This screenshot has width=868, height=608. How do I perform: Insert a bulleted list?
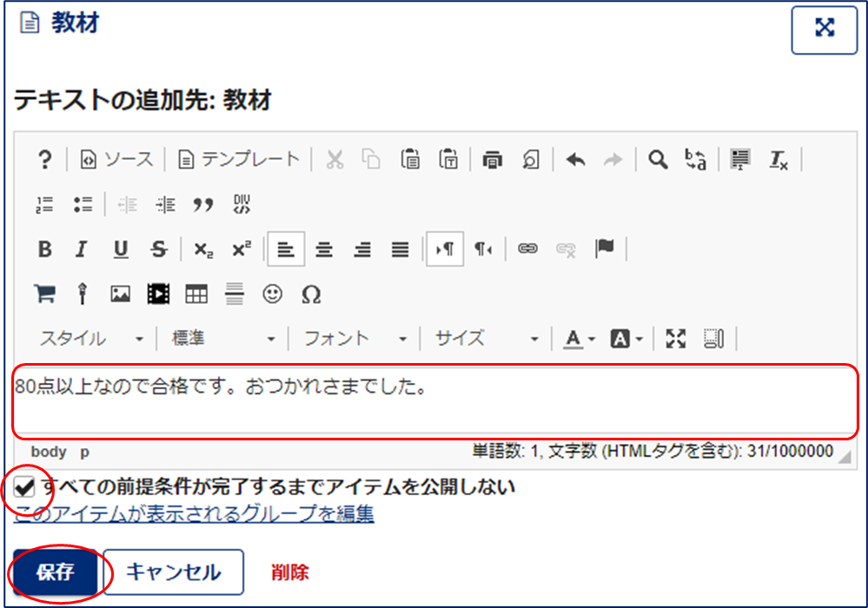[x=83, y=205]
